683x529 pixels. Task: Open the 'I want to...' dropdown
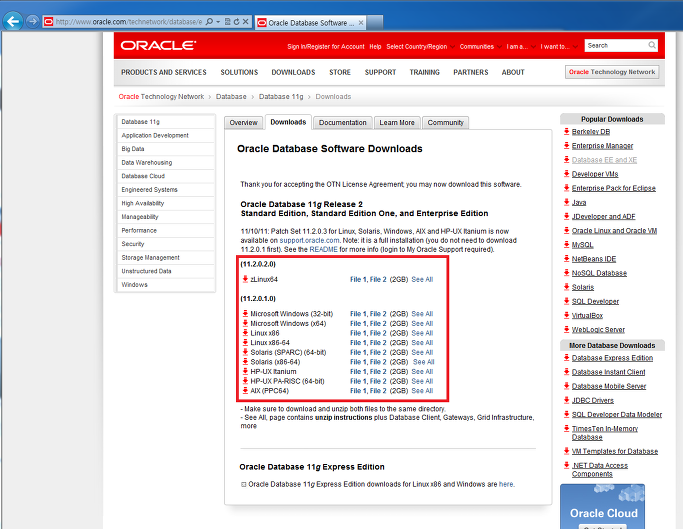[x=559, y=47]
